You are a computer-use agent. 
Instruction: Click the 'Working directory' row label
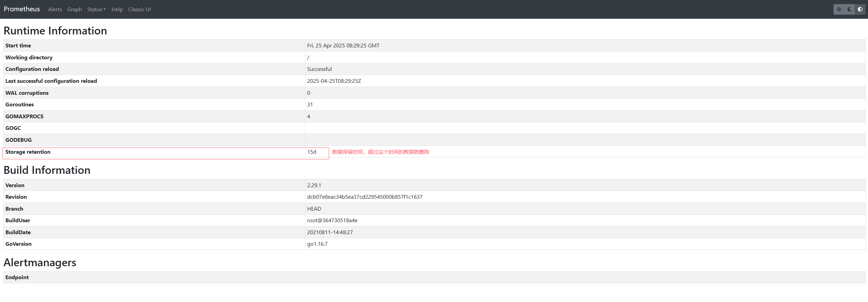click(29, 58)
